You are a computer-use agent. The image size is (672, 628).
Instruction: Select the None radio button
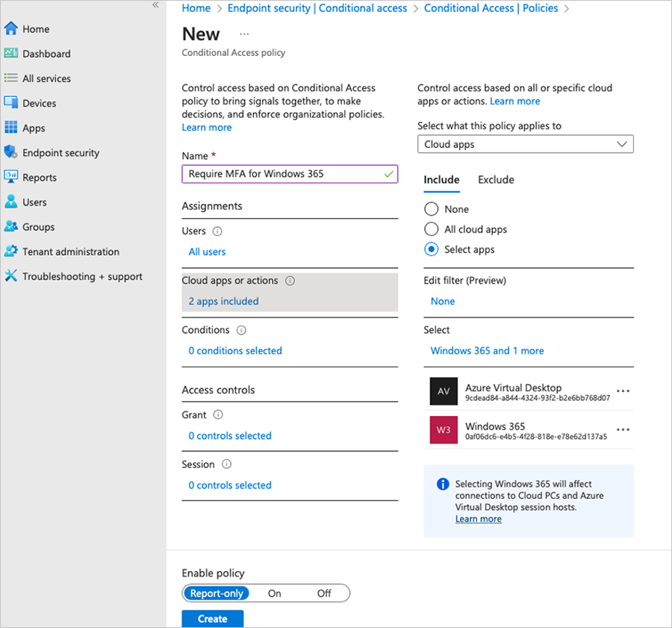click(x=431, y=209)
